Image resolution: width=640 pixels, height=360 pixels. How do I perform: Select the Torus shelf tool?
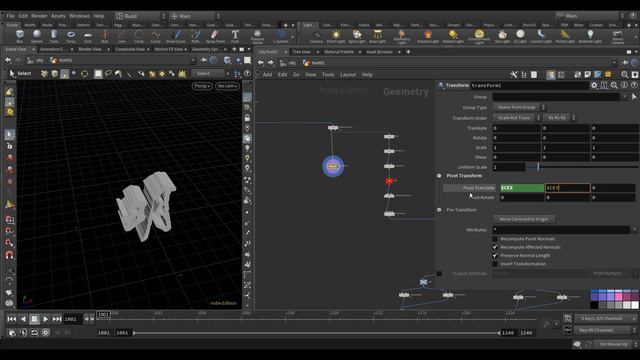[71, 36]
